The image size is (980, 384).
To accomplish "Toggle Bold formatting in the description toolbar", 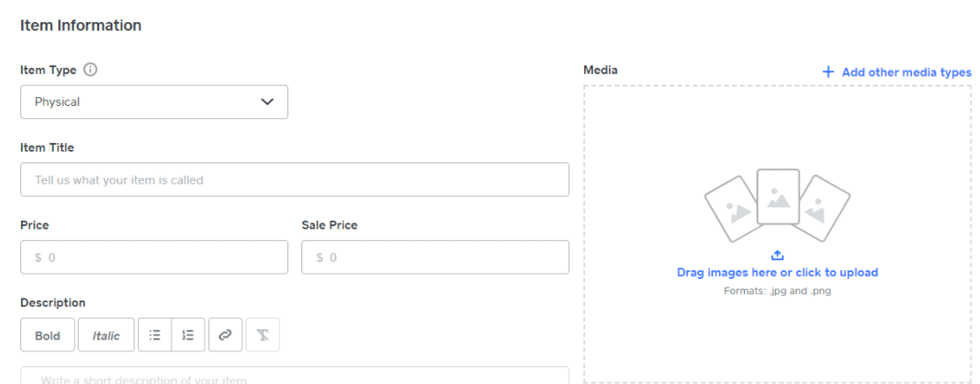I will coord(48,335).
